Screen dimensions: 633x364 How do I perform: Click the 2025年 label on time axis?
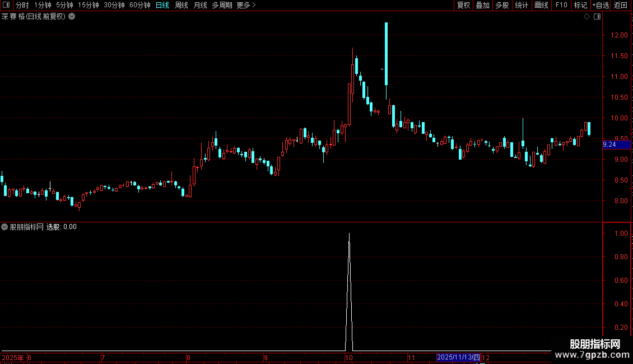point(13,358)
